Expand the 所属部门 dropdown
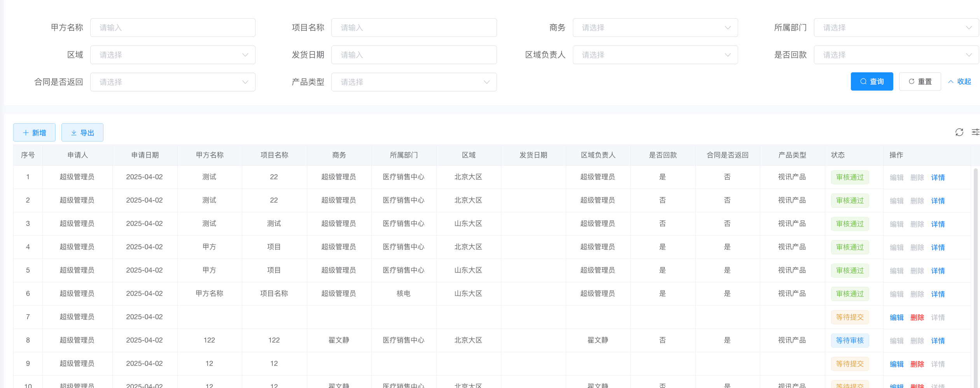Screen dimensions: 980x388 896,28
